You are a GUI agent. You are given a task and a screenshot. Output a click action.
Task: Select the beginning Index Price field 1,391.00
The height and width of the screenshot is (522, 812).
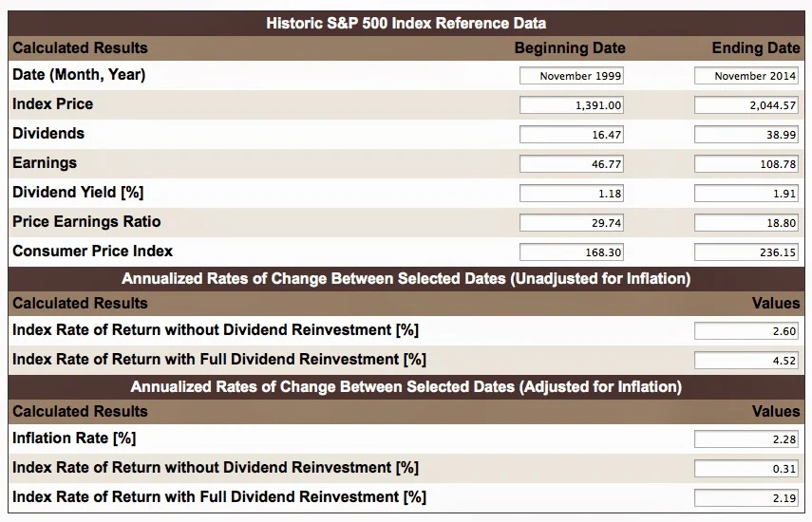point(572,105)
